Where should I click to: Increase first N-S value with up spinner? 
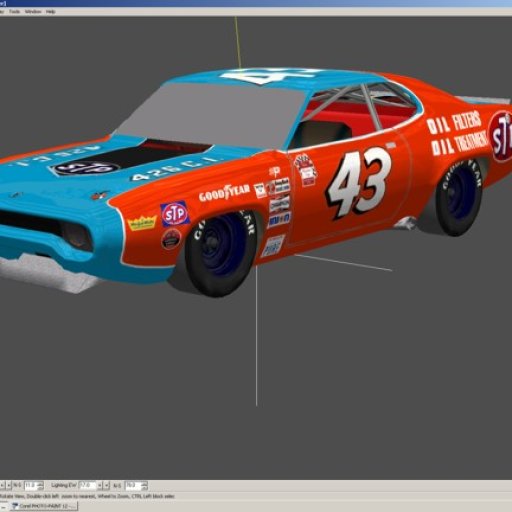click(x=40, y=484)
